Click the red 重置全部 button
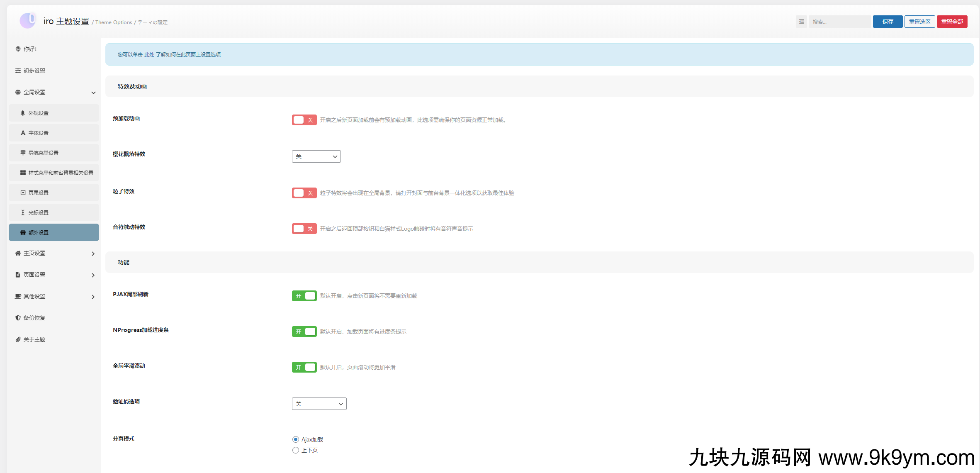This screenshot has width=980, height=473. (x=952, y=22)
